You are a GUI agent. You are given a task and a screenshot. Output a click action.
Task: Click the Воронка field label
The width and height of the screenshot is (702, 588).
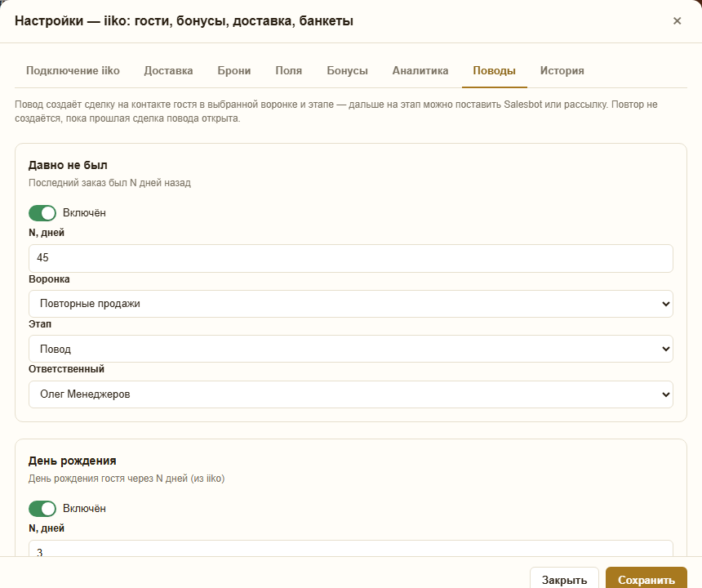click(x=49, y=279)
